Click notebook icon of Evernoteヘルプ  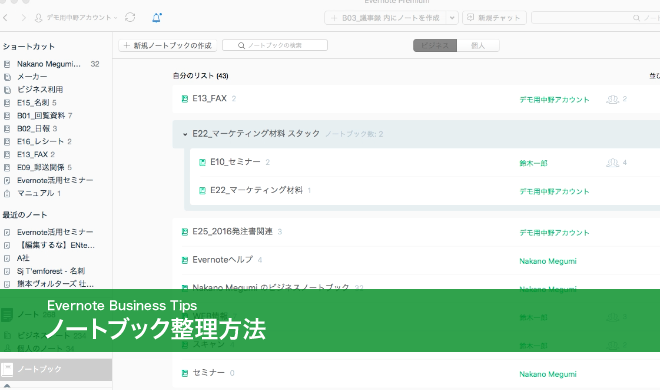184,260
